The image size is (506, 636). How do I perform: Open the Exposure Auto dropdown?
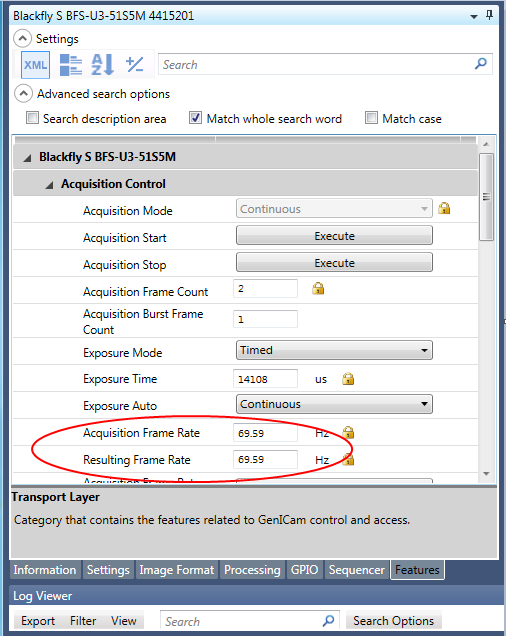coord(334,404)
